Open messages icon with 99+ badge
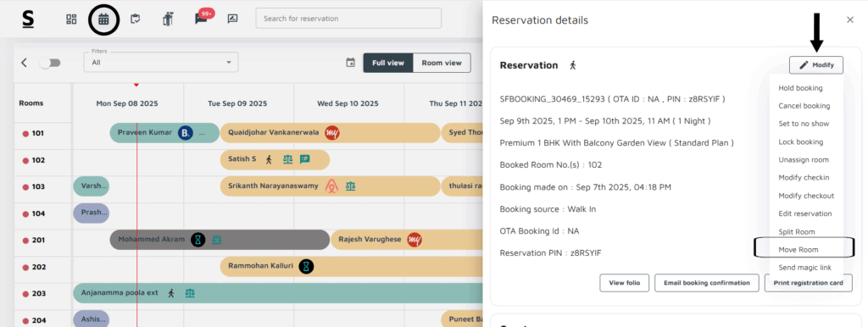This screenshot has width=868, height=327. pos(200,19)
